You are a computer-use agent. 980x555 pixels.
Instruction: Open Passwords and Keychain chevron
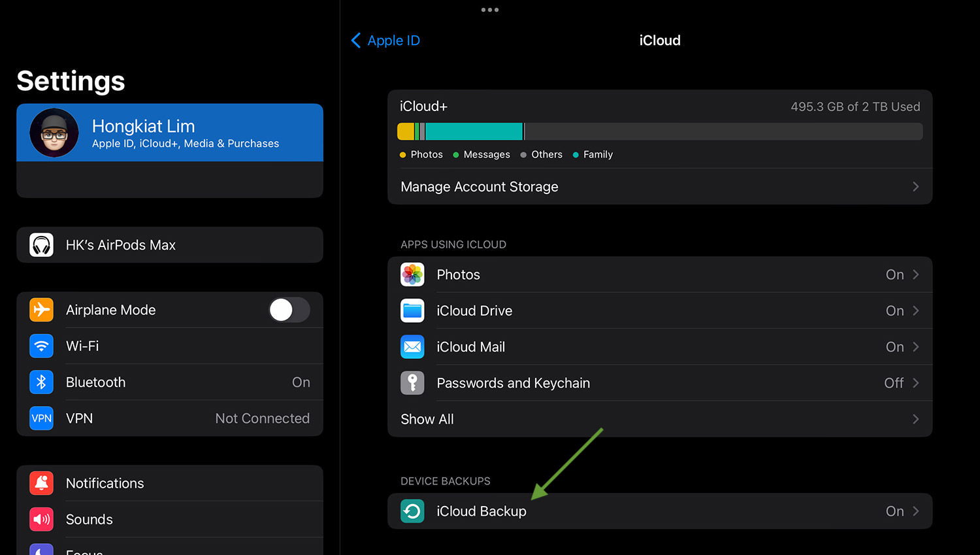click(x=915, y=383)
